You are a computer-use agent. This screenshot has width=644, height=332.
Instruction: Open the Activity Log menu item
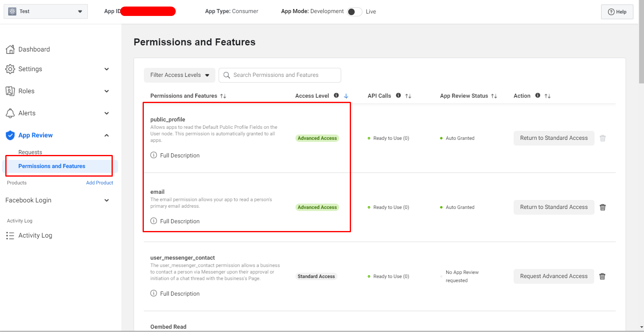pos(35,236)
